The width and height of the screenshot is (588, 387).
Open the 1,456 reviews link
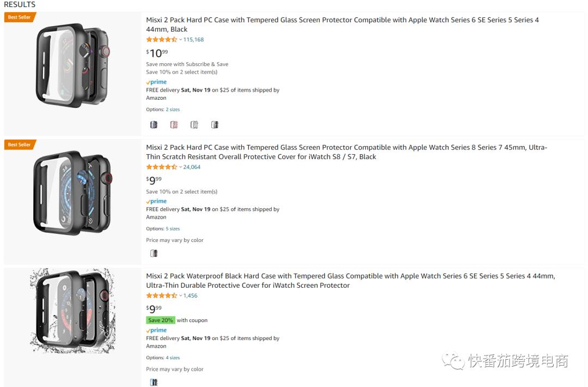[x=190, y=296]
